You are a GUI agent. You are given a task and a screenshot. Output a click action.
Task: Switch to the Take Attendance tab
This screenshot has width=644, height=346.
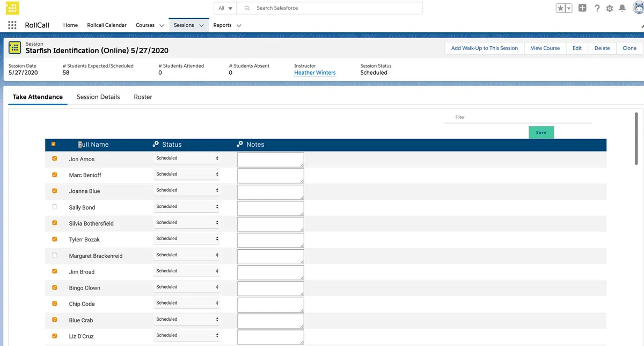[38, 97]
